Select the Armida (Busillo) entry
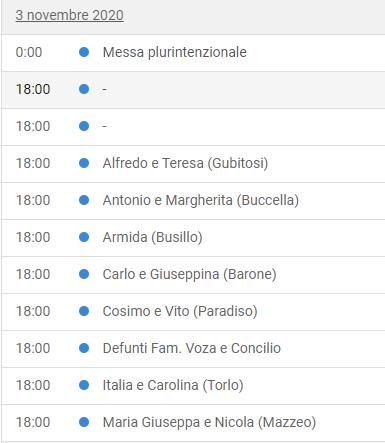Image resolution: width=385 pixels, height=443 pixels. click(x=152, y=237)
